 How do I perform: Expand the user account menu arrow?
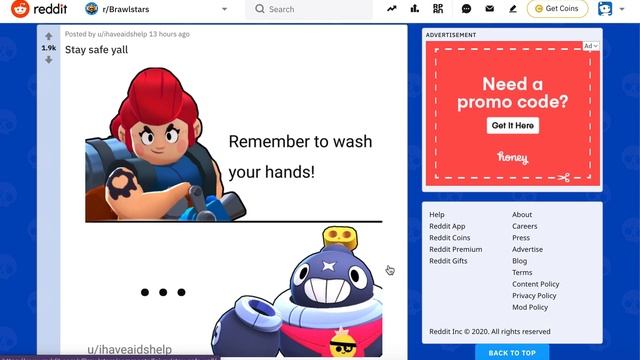622,9
